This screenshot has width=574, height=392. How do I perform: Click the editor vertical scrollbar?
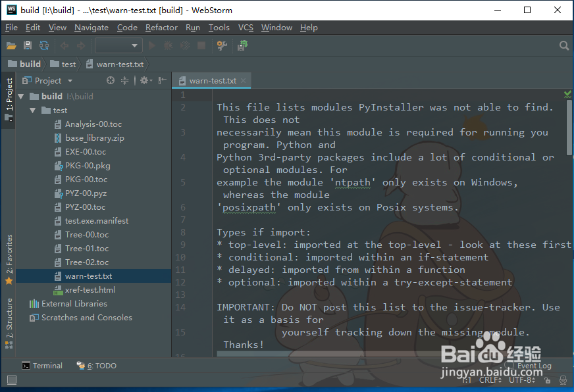(x=569, y=128)
